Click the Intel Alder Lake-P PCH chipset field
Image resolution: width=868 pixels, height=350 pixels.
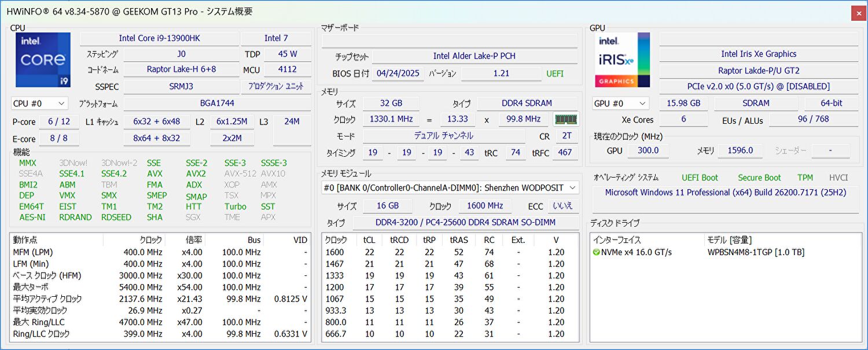[x=474, y=56]
